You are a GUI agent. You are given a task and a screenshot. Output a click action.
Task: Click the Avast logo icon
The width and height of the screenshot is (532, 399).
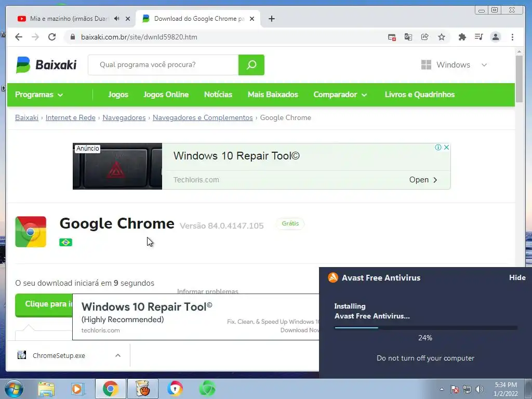click(x=333, y=277)
